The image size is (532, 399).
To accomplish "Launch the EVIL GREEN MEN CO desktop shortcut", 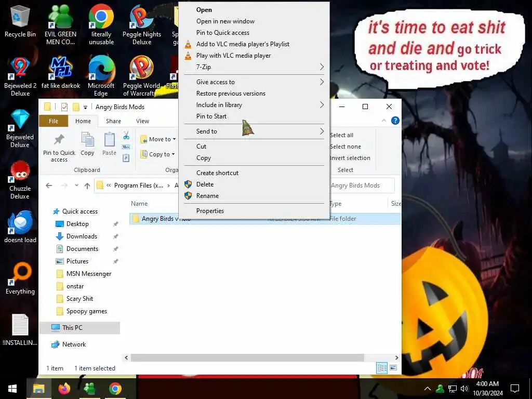I will [x=60, y=24].
